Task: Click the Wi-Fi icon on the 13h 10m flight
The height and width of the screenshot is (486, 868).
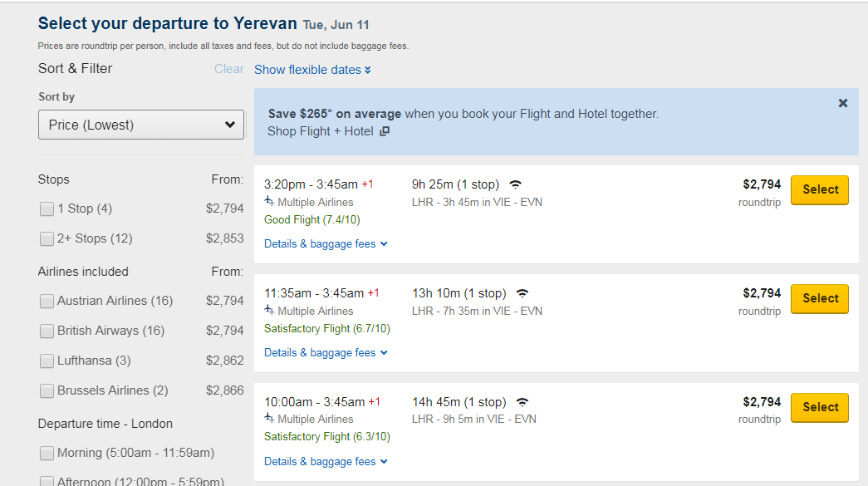Action: (522, 293)
